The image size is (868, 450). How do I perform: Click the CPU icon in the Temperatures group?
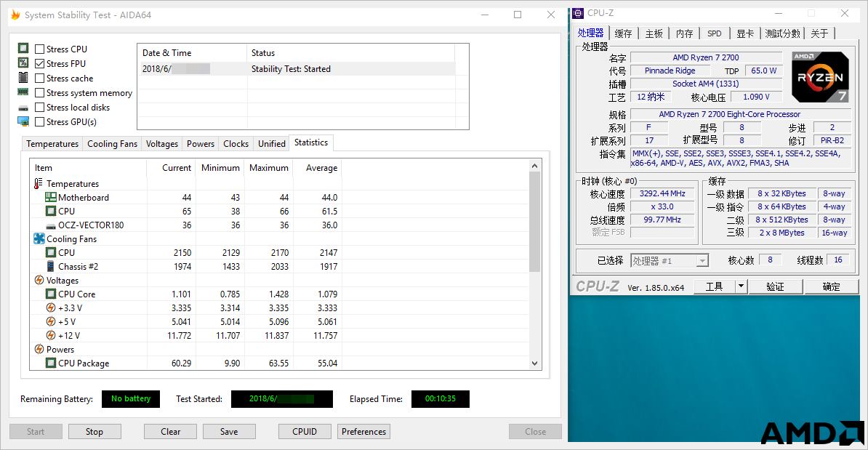pyautogui.click(x=51, y=211)
